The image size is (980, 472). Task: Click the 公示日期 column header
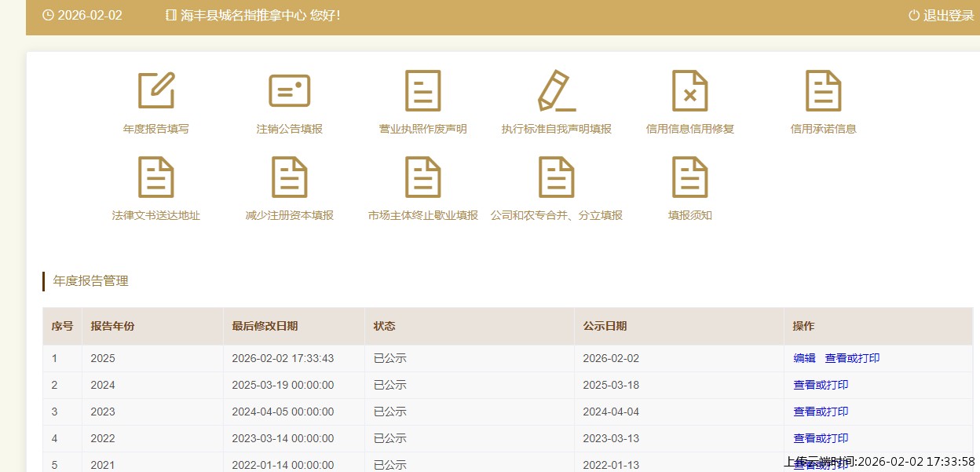point(605,327)
